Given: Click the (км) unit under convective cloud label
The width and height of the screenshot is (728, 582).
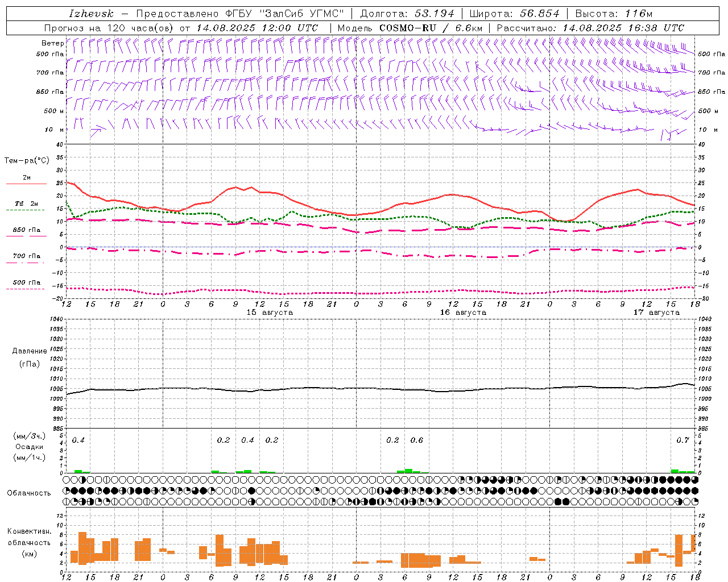Looking at the screenshot, I should [30, 554].
